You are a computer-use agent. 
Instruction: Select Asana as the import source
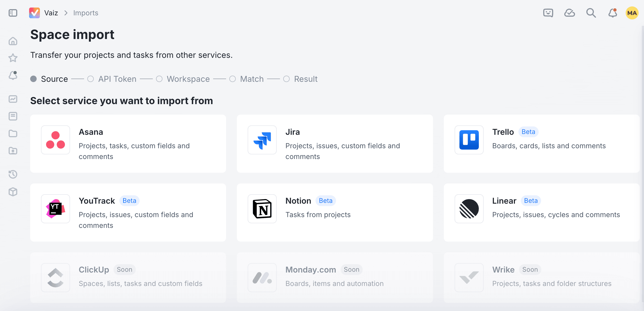pos(128,144)
